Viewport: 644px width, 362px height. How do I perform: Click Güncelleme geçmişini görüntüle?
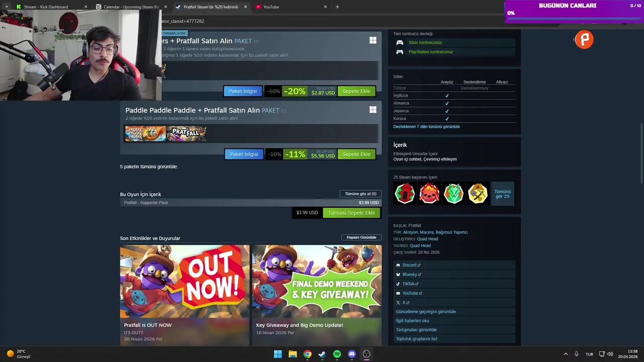click(454, 312)
